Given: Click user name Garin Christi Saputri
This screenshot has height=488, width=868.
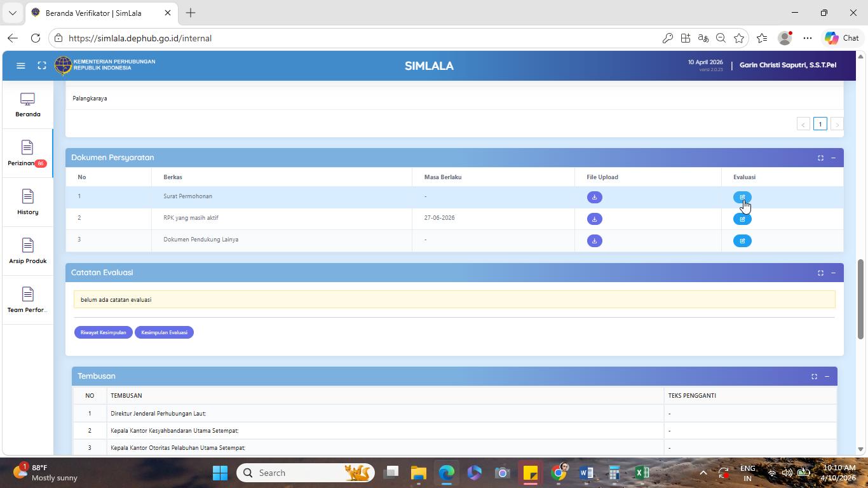Looking at the screenshot, I should [788, 65].
